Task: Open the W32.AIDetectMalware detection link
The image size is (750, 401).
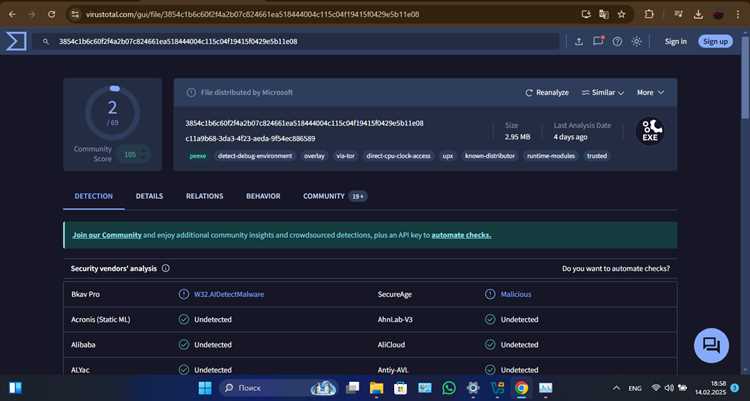Action: point(229,294)
